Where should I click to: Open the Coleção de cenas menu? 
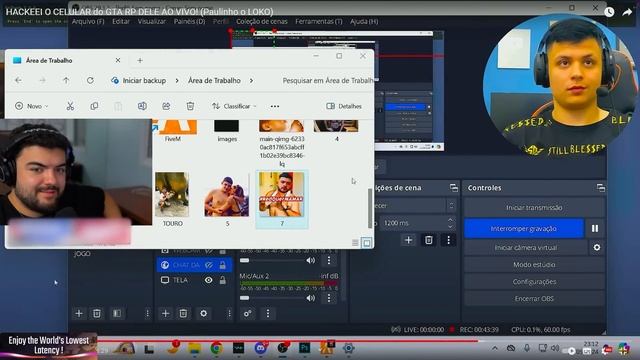(x=262, y=21)
